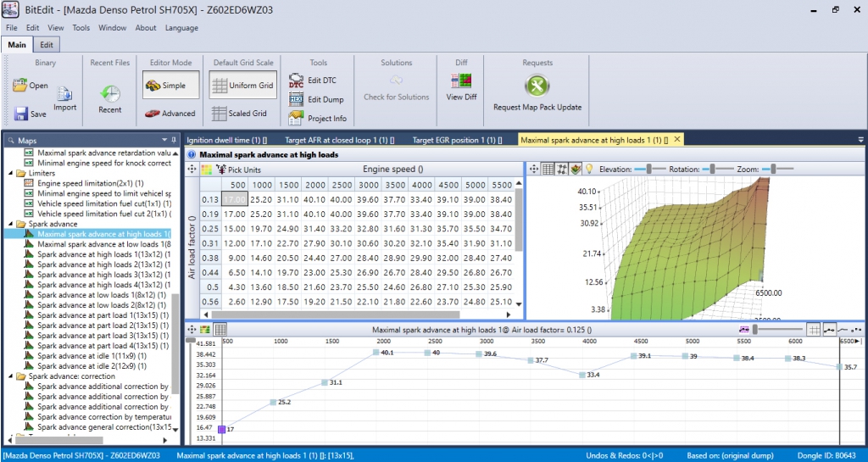The width and height of the screenshot is (868, 462).
Task: Click the table vertical scrollbar down arrow
Action: [519, 304]
